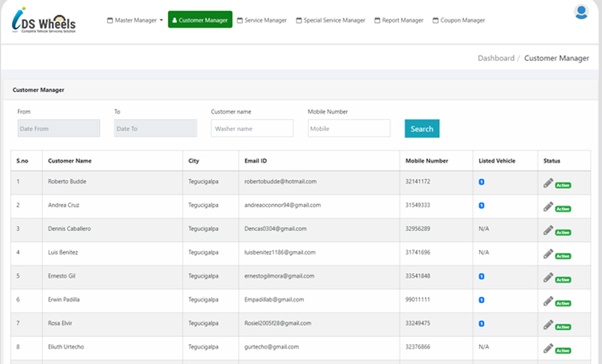Screen dimensions: 602x364
Task: Click the DS Wheels logo
Action: pyautogui.click(x=44, y=21)
